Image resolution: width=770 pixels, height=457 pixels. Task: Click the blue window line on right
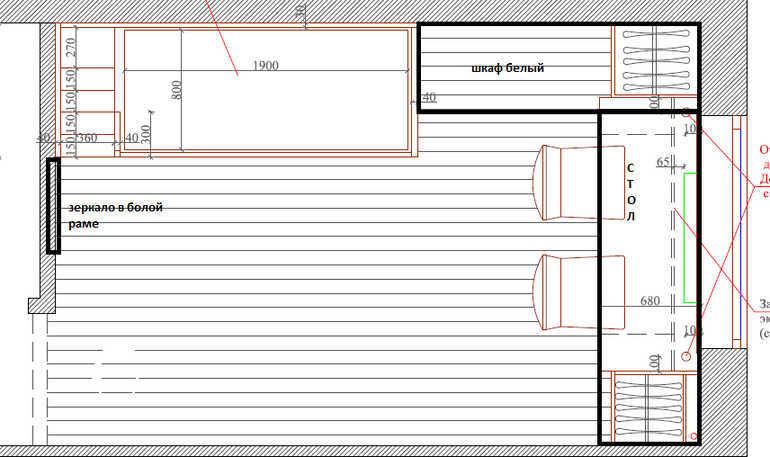click(x=739, y=231)
